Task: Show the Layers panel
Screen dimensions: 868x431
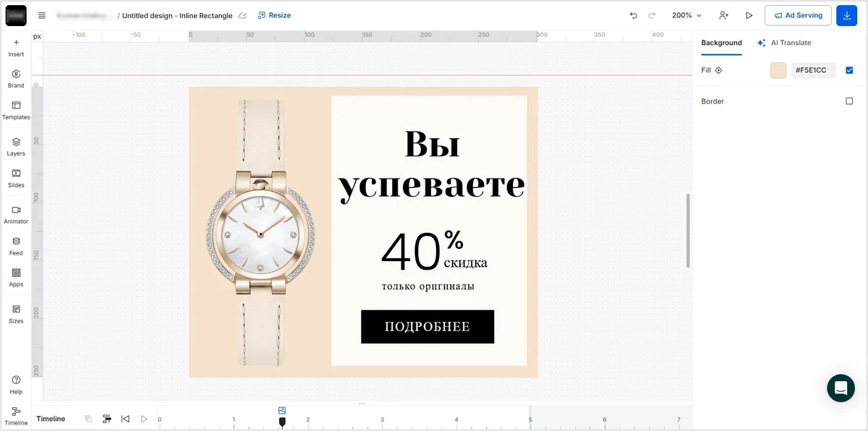Action: tap(16, 147)
